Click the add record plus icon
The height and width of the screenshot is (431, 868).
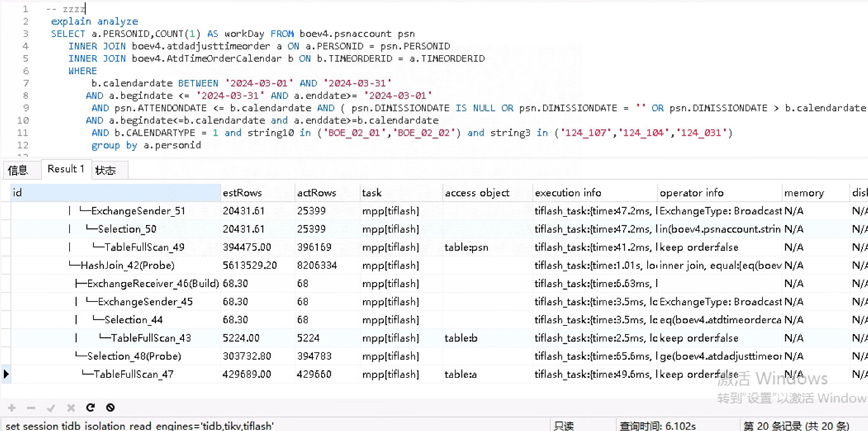11,408
